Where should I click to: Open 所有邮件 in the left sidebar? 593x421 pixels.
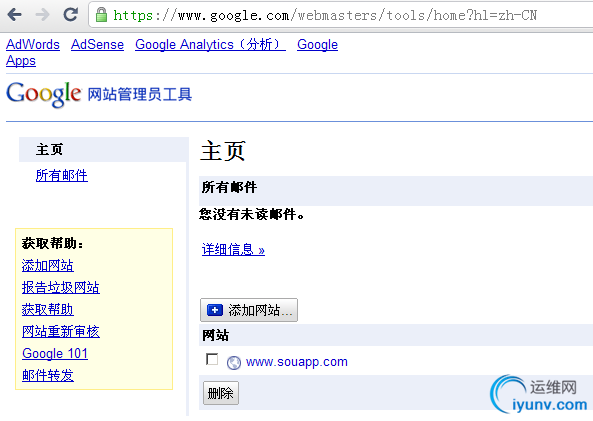(x=62, y=176)
